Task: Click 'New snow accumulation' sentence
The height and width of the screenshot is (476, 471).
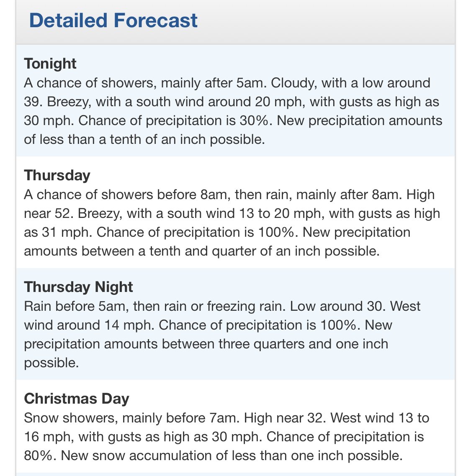Action: tap(232, 456)
